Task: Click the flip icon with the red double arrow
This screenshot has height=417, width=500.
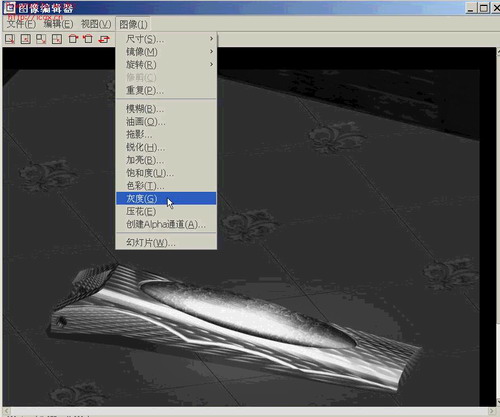Action: tap(104, 39)
